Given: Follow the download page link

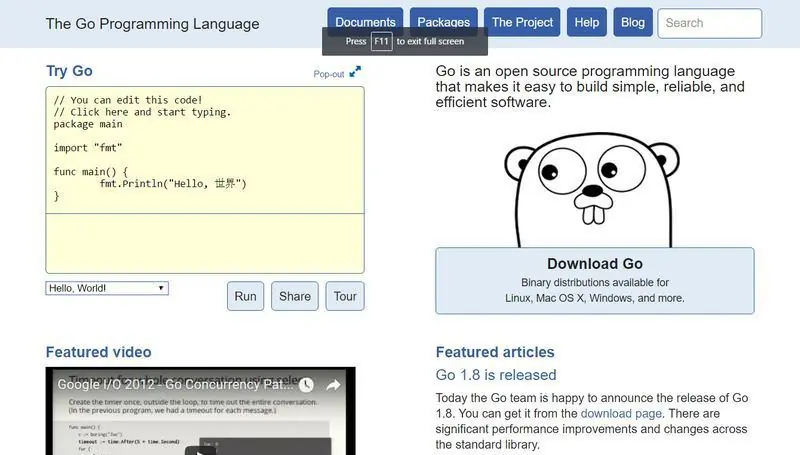Looking at the screenshot, I should (x=621, y=414).
